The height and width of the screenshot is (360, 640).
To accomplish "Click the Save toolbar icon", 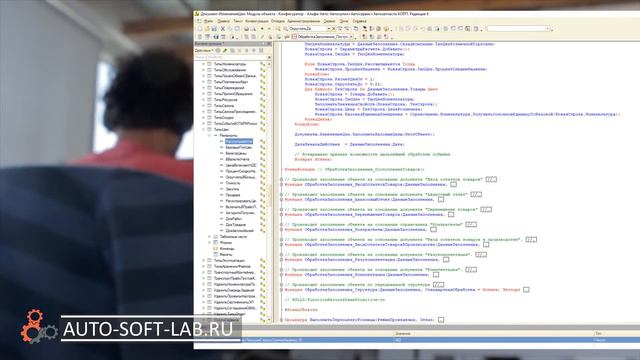I will tap(214, 29).
